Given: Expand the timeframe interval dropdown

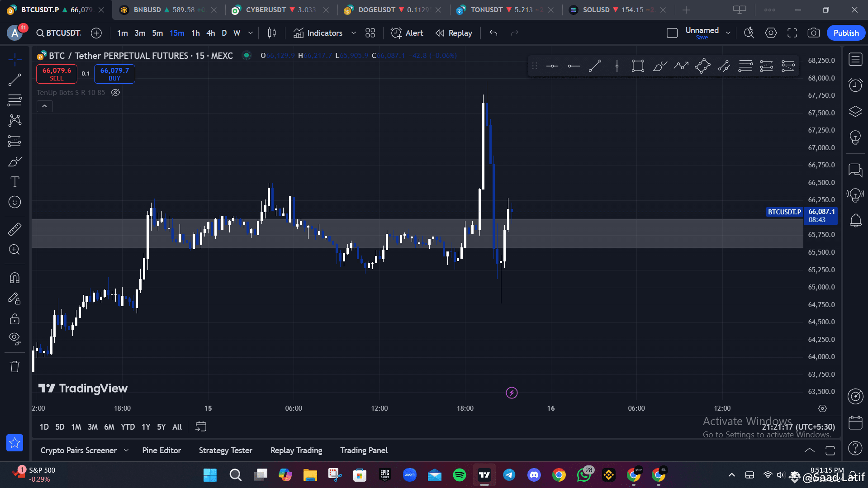Looking at the screenshot, I should (x=251, y=33).
